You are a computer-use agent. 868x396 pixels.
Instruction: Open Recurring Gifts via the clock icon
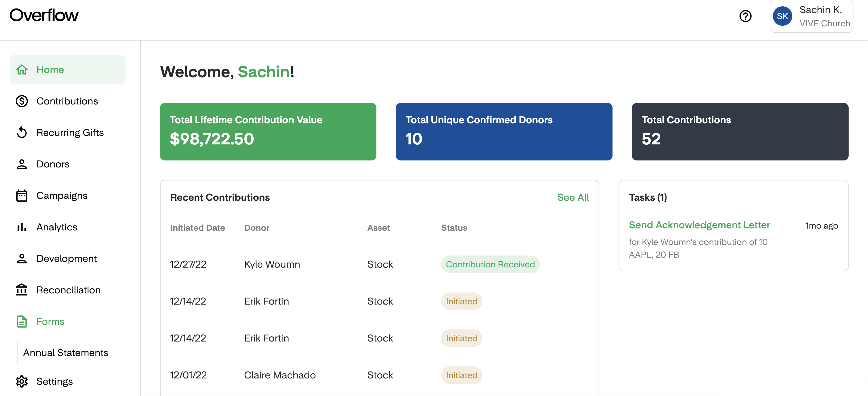tap(22, 133)
